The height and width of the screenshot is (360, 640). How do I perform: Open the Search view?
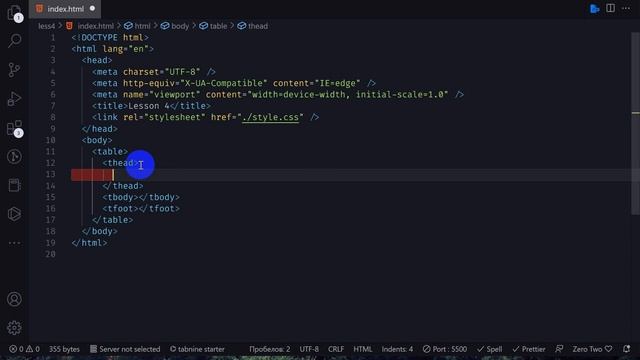click(14, 41)
